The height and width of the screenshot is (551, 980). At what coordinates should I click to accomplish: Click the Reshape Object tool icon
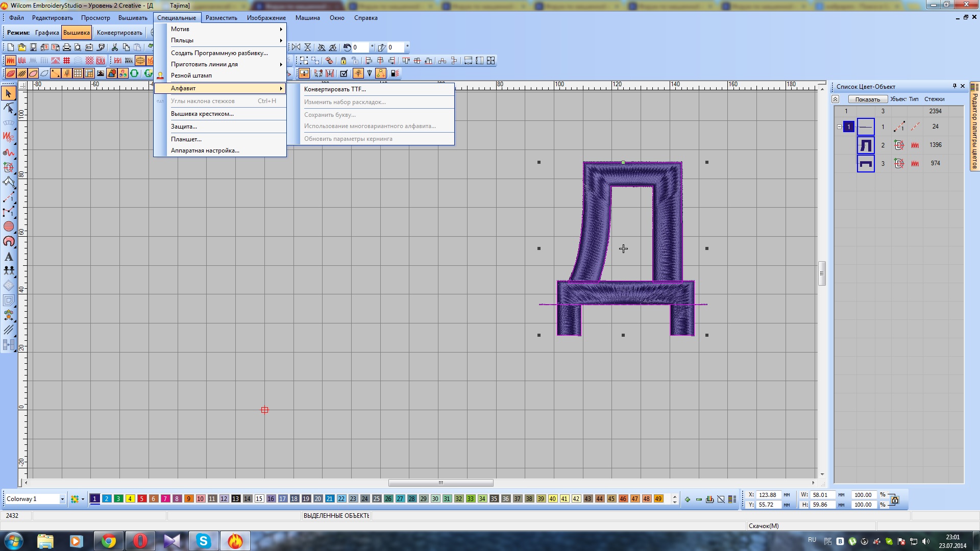pyautogui.click(x=9, y=108)
